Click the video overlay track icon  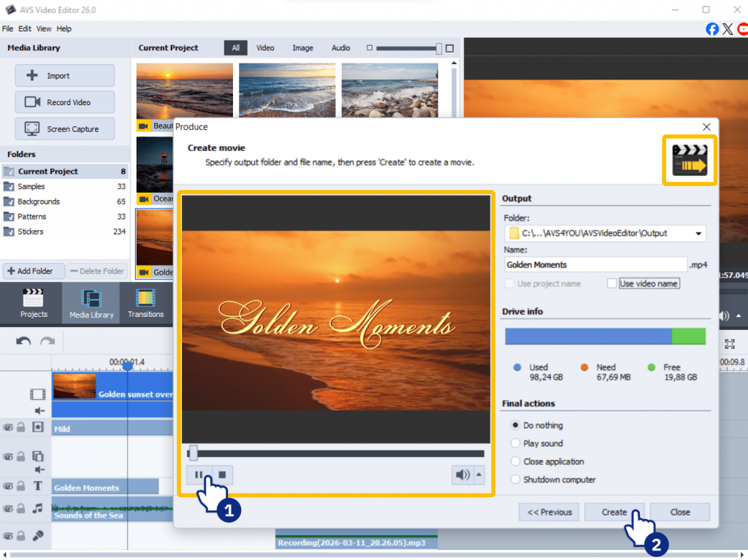coord(38,456)
